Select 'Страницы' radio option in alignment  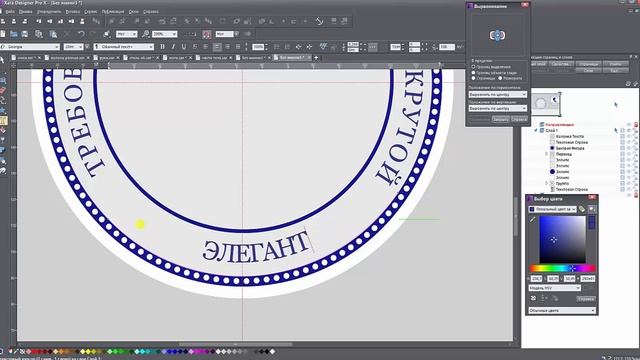473,78
